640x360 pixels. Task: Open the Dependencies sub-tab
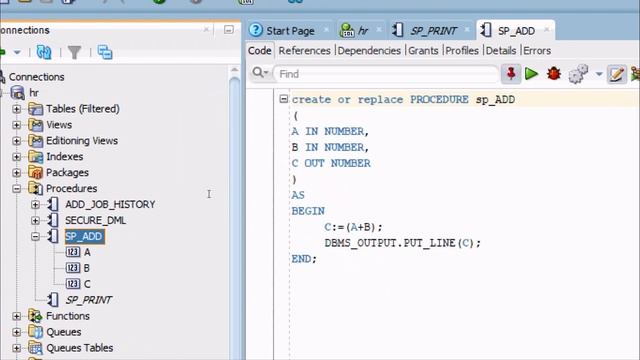coord(369,51)
